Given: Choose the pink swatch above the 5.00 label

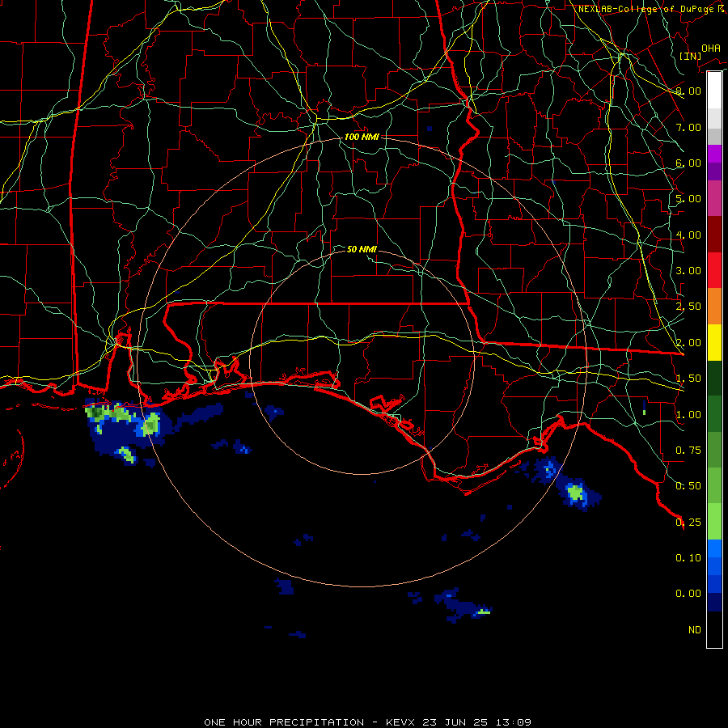Looking at the screenshot, I should [714, 198].
